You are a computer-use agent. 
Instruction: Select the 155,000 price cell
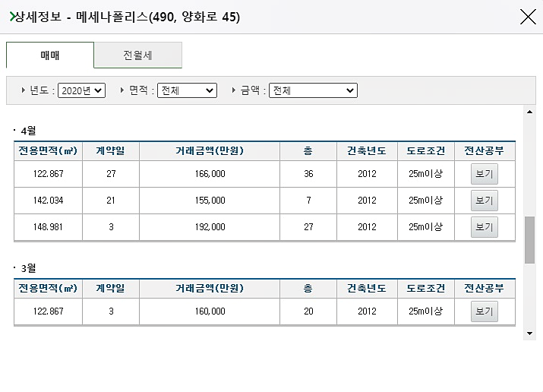210,201
